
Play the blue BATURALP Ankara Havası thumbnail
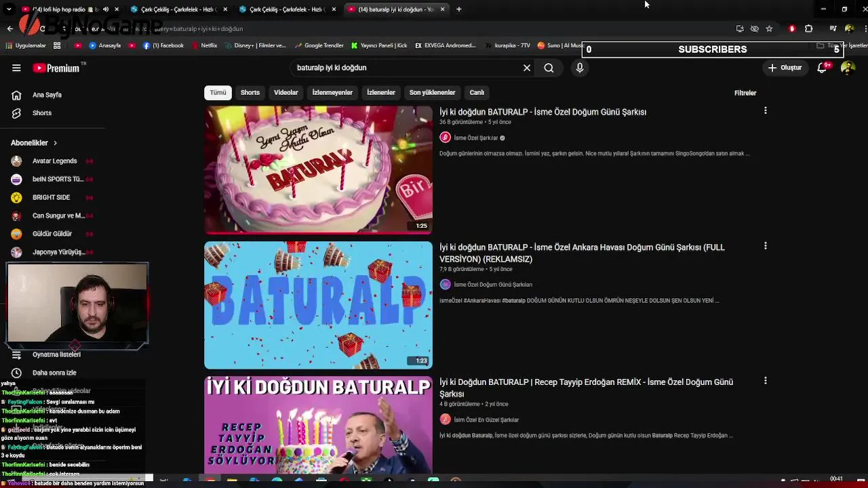click(318, 305)
